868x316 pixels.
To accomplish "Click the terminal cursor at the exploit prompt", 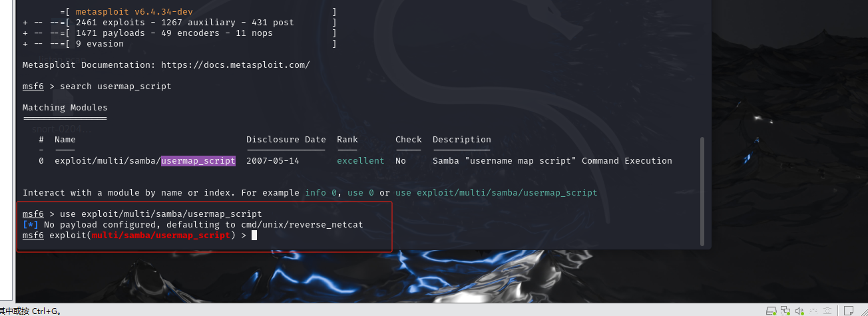I will 254,236.
